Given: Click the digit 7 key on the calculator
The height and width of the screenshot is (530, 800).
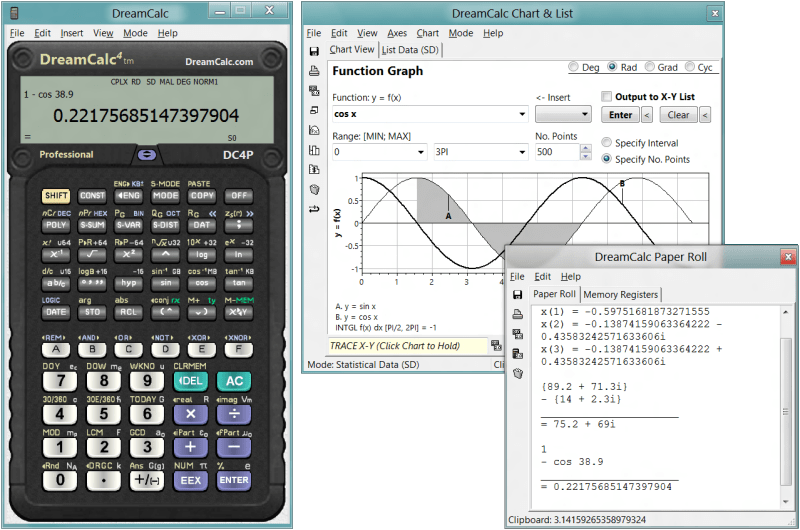Looking at the screenshot, I should pos(60,381).
